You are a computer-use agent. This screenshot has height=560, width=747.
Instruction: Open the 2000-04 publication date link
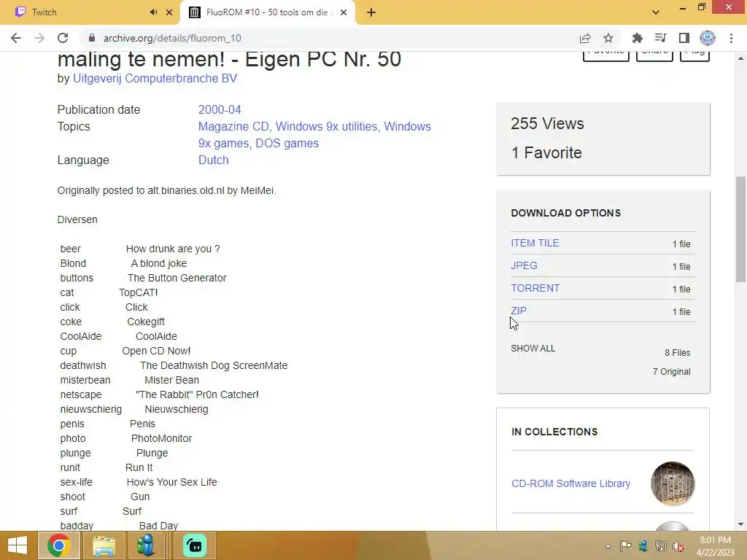[x=220, y=109]
